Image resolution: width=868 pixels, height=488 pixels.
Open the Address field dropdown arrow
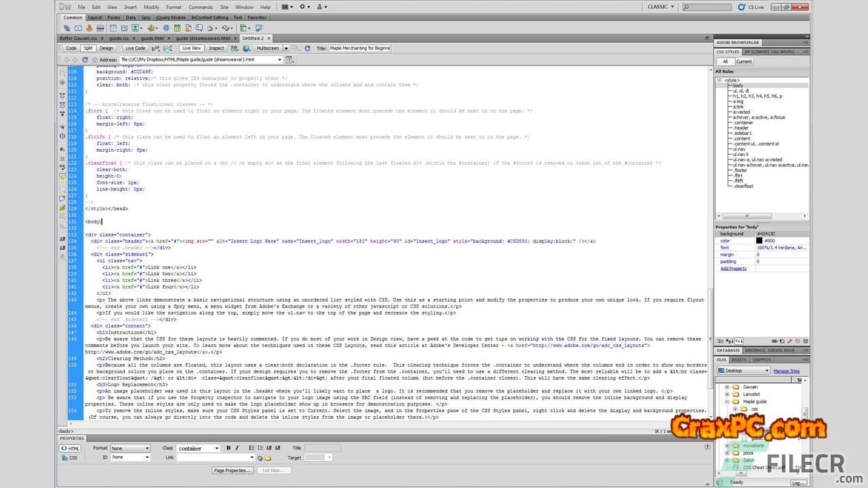[279, 60]
